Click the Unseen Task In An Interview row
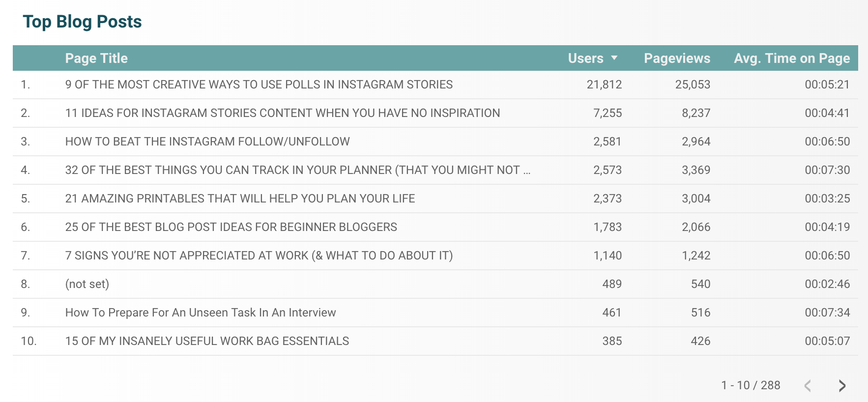This screenshot has width=868, height=402. 435,313
